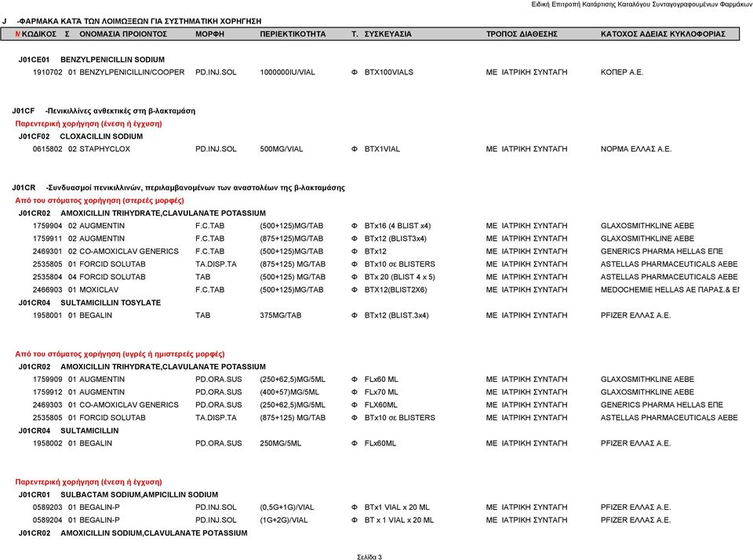
Task: Click the header text 'Ειδική Επιτροπή Κατάρτισης Καταλόγου Συνταγογραφουμένων Φαρμάκων'
Action: coord(642,5)
